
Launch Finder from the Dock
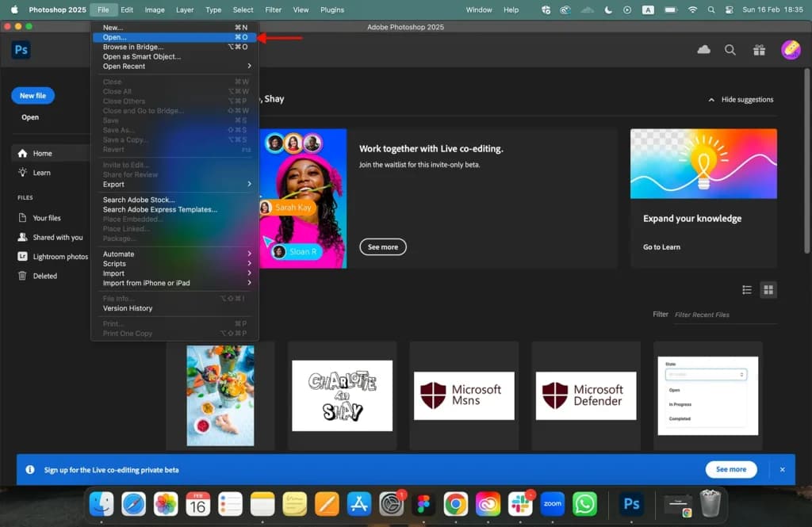pyautogui.click(x=101, y=504)
